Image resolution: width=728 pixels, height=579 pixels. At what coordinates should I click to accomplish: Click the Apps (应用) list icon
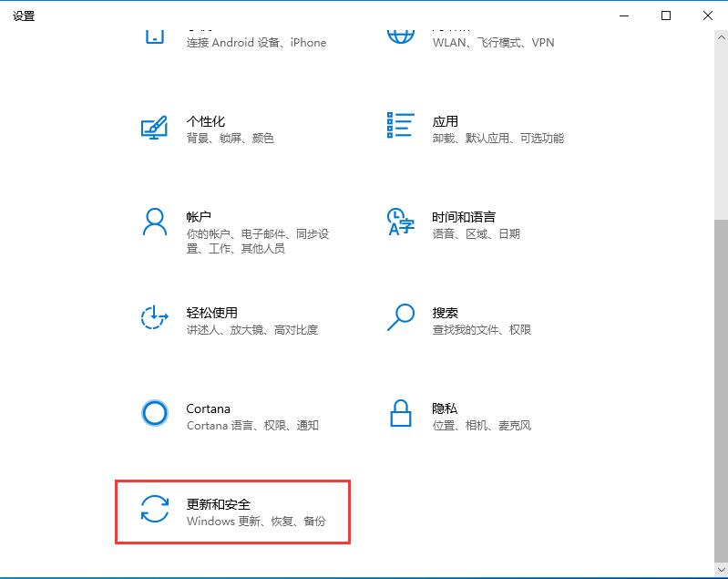[400, 125]
